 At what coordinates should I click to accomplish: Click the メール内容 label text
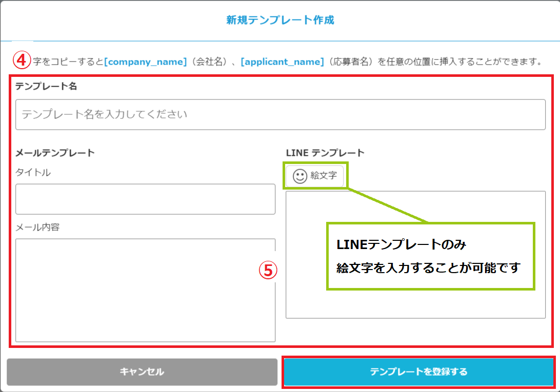click(x=37, y=227)
